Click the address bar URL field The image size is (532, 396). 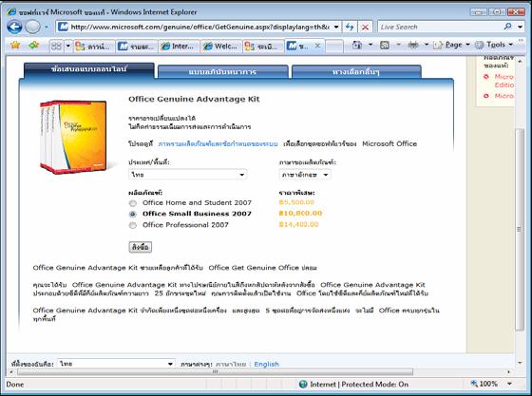click(195, 27)
